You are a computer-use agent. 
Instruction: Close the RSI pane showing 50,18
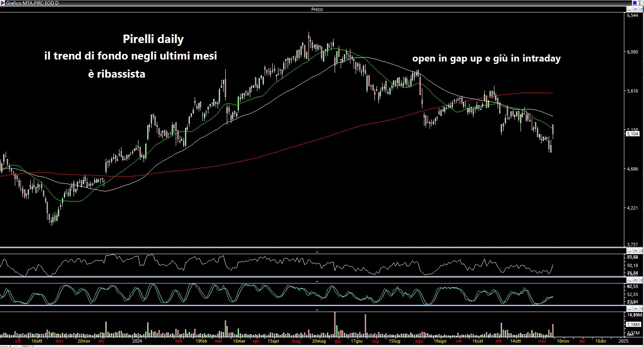tap(641, 251)
